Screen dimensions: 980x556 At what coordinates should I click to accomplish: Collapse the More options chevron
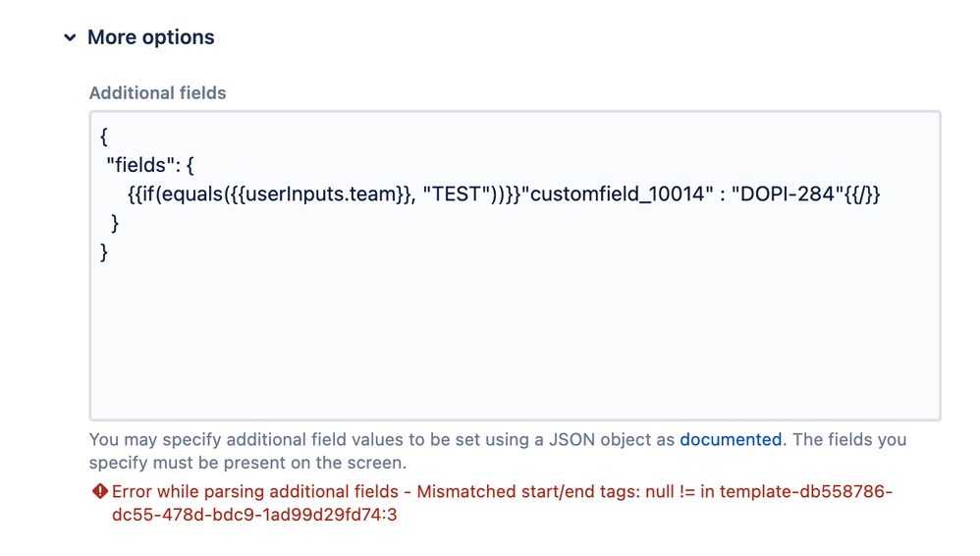(x=70, y=37)
